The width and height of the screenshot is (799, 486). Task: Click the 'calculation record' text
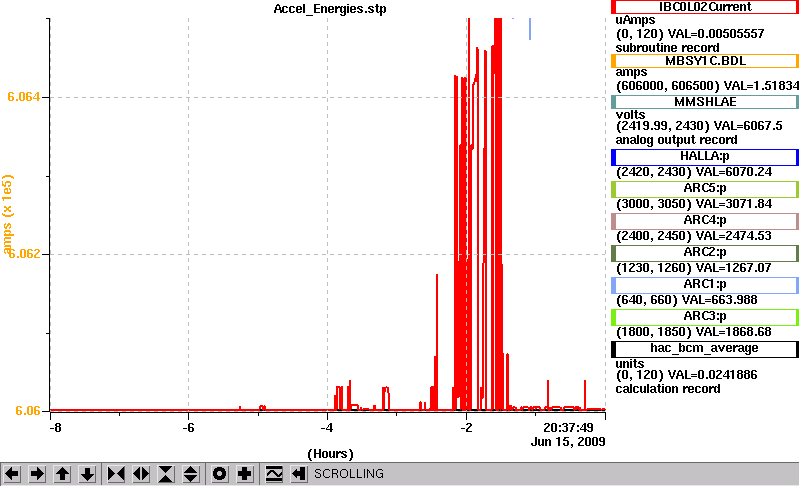click(x=668, y=389)
